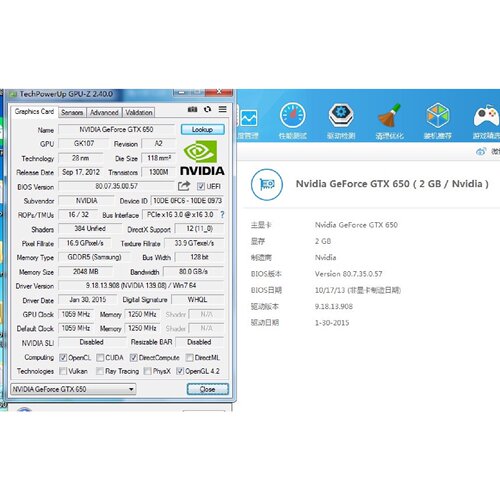500x500 pixels.
Task: Click the Pixel Fillrate 16.9 GPixel/s
Action: (x=85, y=243)
